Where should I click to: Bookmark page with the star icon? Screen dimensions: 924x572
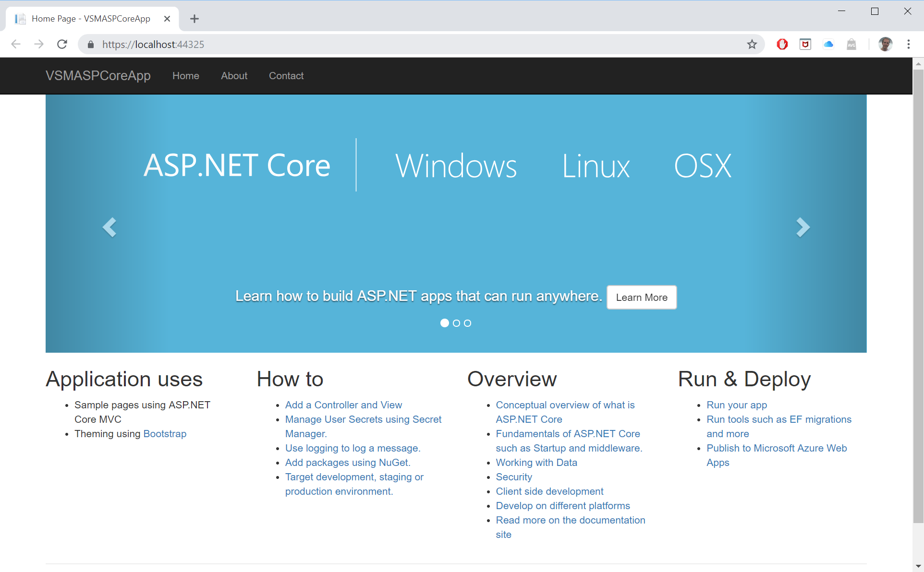[752, 44]
